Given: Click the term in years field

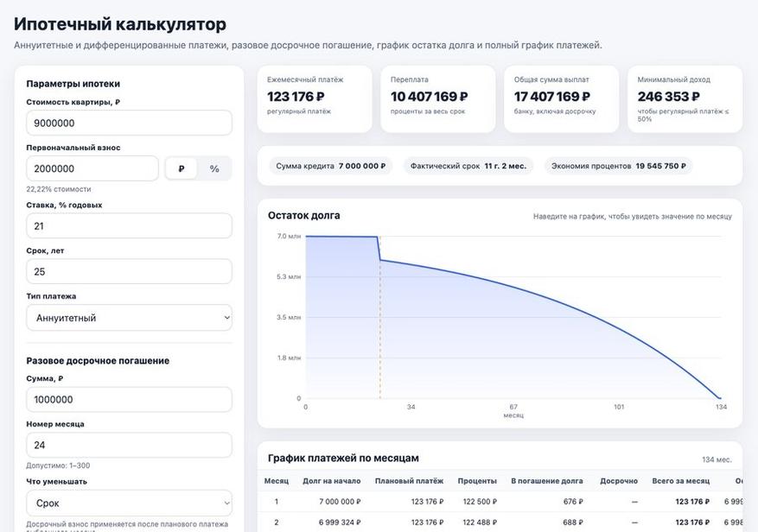Looking at the screenshot, I should 129,271.
